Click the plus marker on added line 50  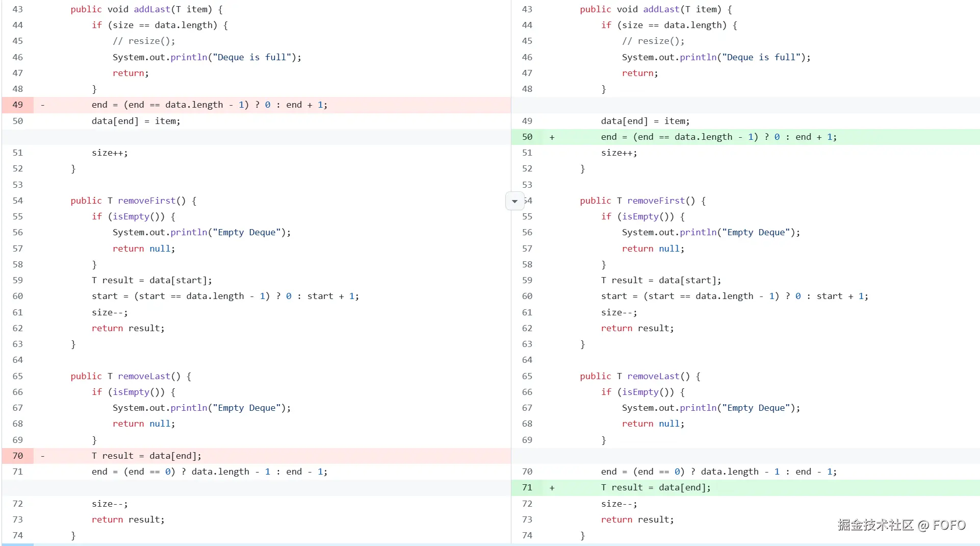pos(552,137)
